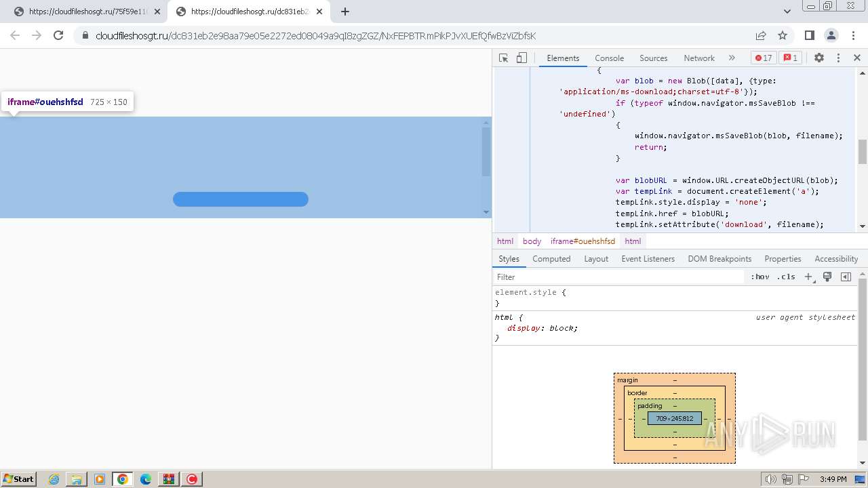Select the last html breadcrumb
Screen dimensions: 868x488
(x=633, y=241)
